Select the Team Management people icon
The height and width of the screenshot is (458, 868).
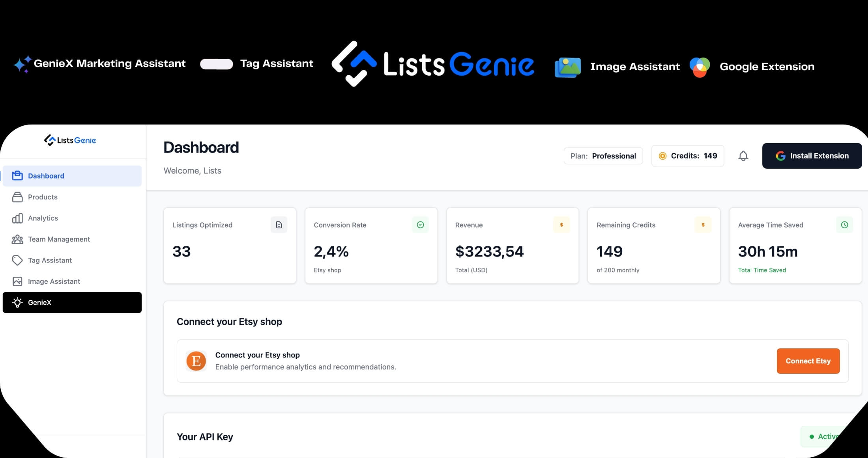pyautogui.click(x=17, y=239)
